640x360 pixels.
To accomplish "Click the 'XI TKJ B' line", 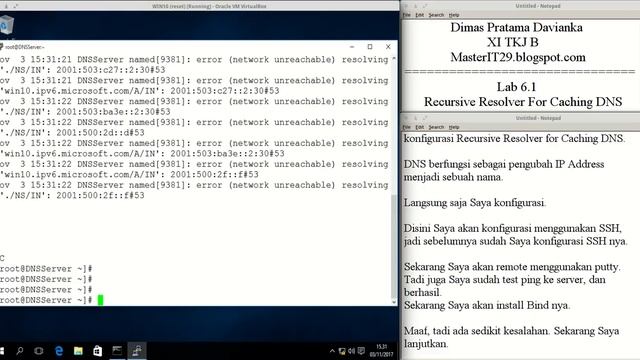I will point(513,42).
